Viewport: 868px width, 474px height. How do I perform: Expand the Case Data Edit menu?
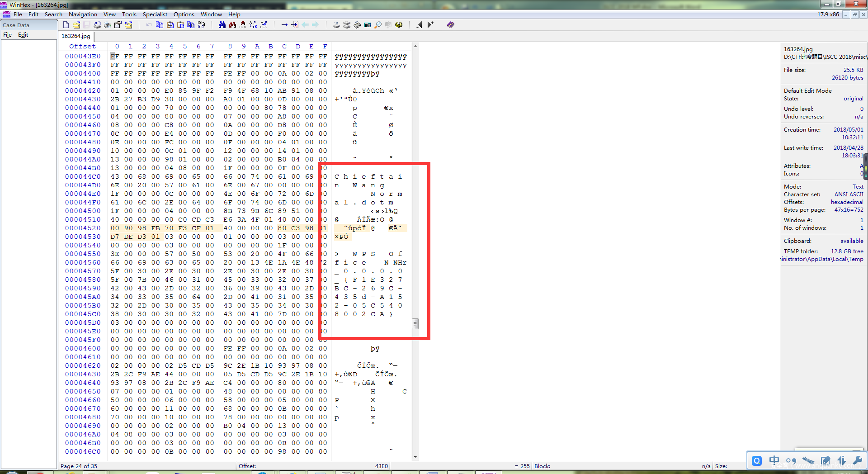(x=23, y=35)
